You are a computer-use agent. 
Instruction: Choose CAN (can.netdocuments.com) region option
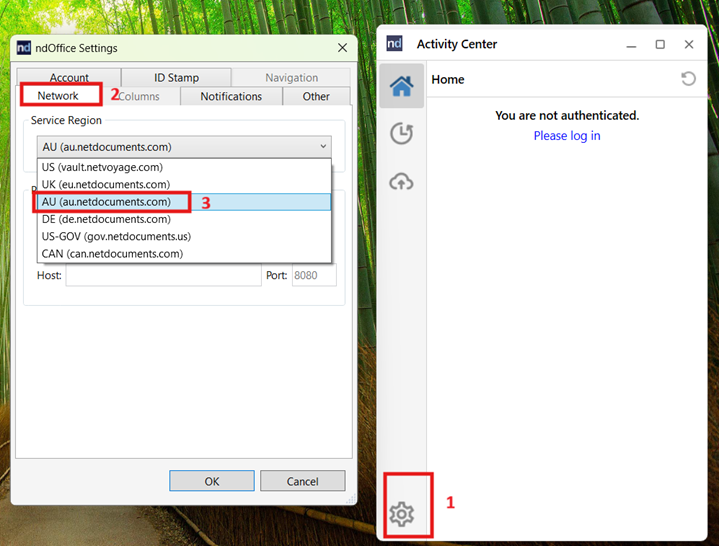(x=112, y=254)
